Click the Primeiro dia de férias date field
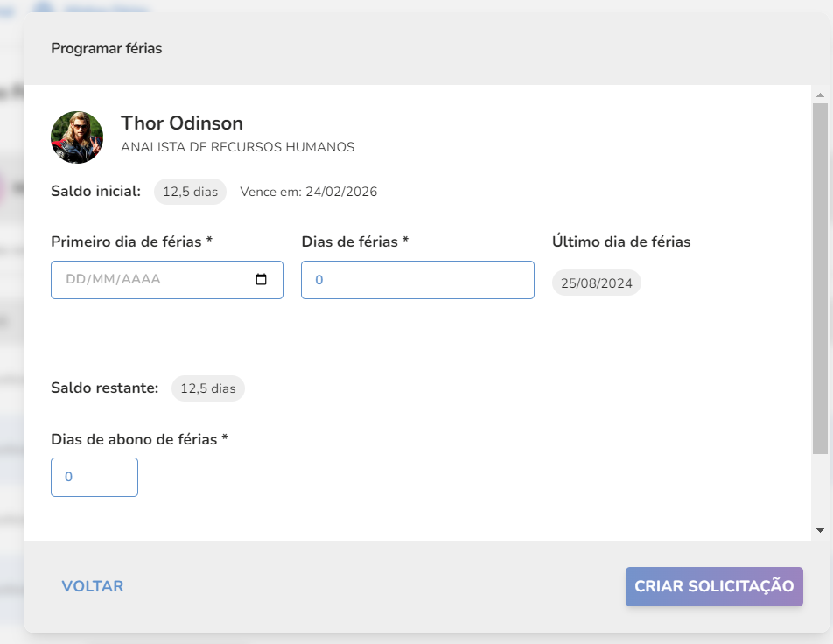The image size is (833, 644). [167, 280]
